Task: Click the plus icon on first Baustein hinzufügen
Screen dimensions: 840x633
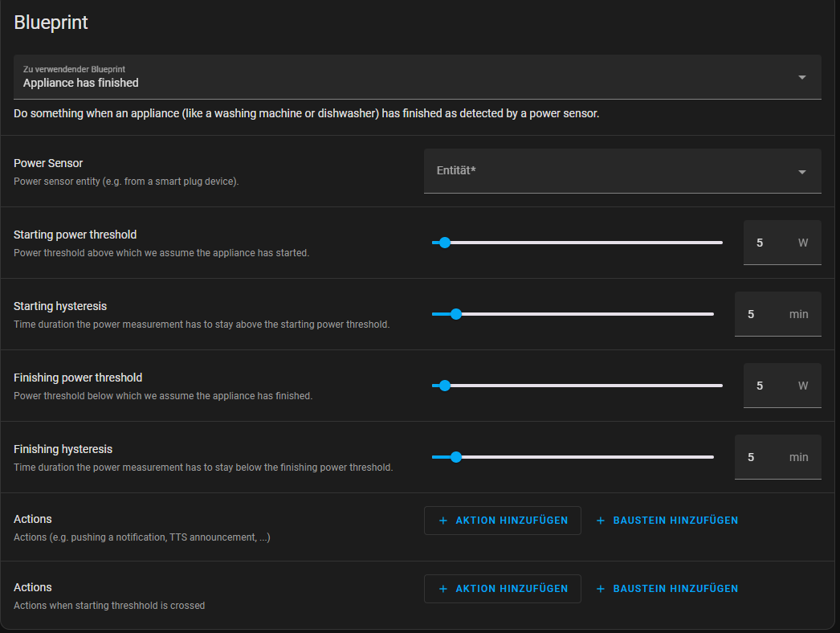Action: (601, 521)
